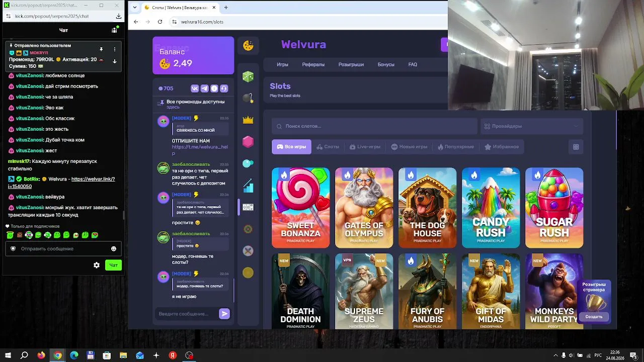
Task: Open File Explorer from the taskbar
Action: point(123,355)
